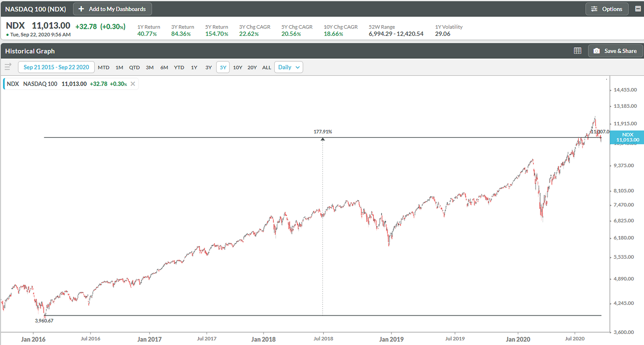This screenshot has height=345, width=644.
Task: Select the 1M time range
Action: (x=119, y=67)
